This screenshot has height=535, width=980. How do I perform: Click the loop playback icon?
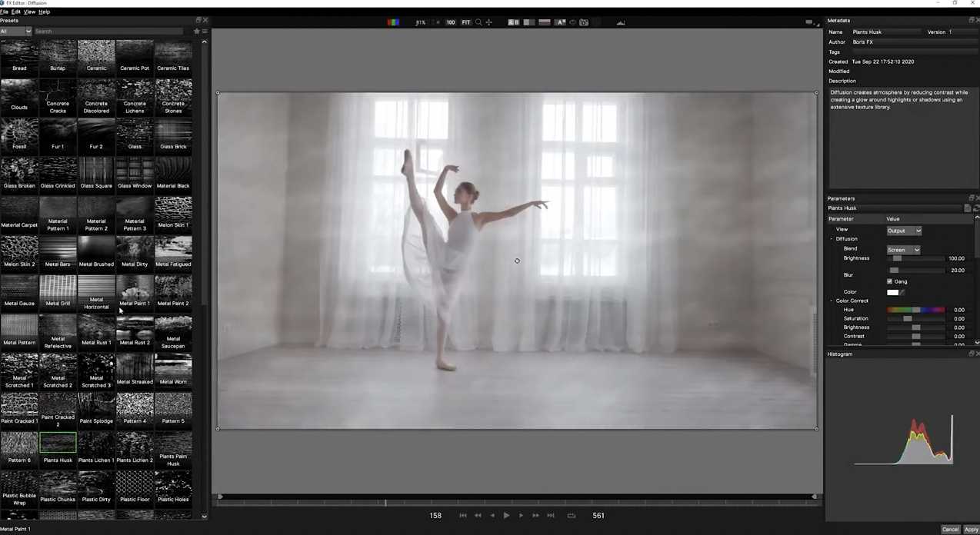click(572, 515)
